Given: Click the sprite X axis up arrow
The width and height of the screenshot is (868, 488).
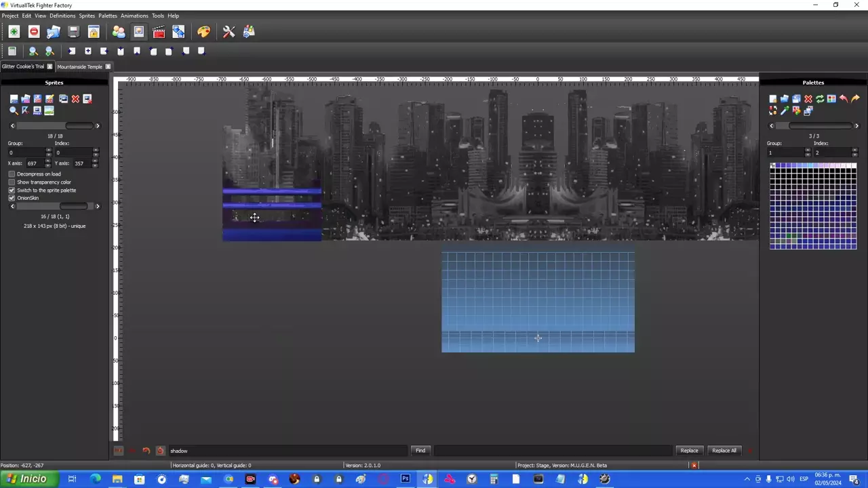Looking at the screenshot, I should pyautogui.click(x=48, y=161).
